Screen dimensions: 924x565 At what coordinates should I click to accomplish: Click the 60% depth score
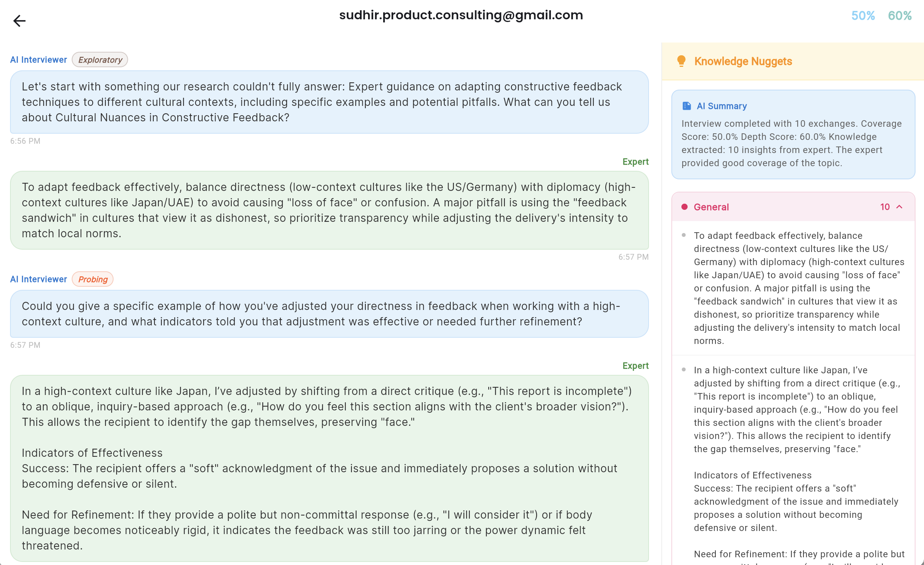tap(900, 15)
